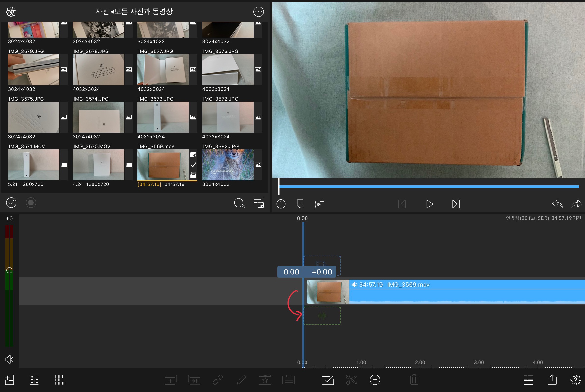Select the IMG_3383.JPG cheetah thumbnail
The height and width of the screenshot is (392, 585).
(228, 165)
